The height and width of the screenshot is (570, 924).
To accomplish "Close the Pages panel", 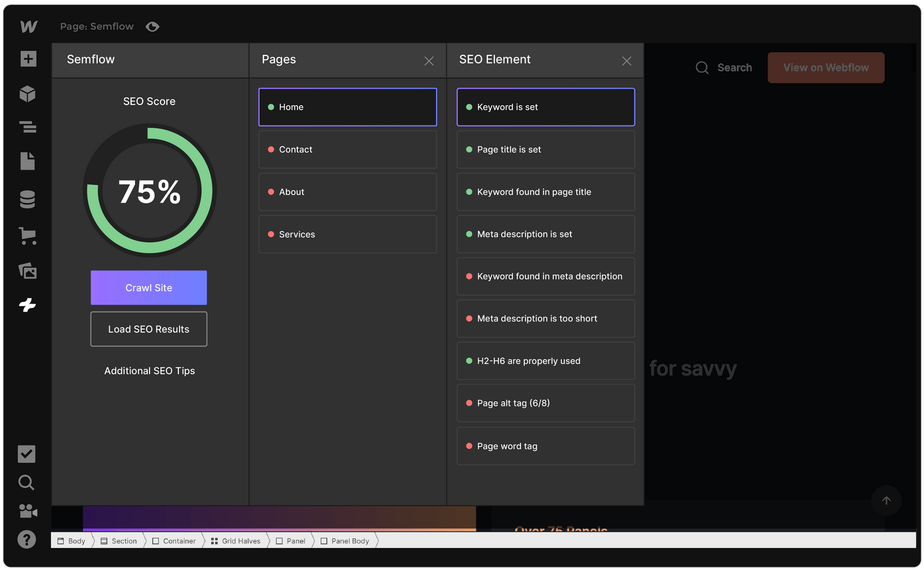I will pyautogui.click(x=429, y=61).
